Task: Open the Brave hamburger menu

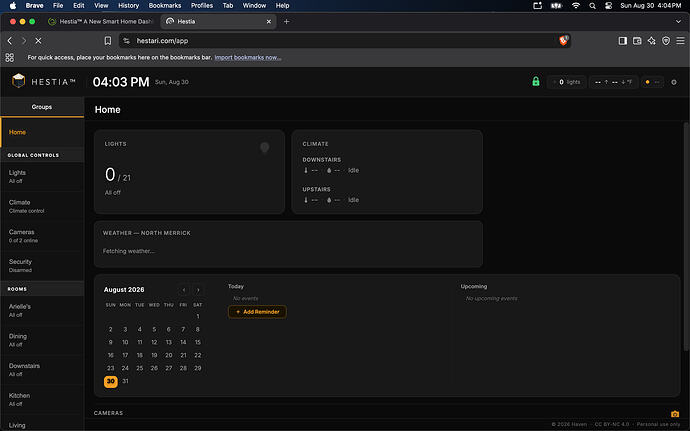Action: tap(680, 41)
